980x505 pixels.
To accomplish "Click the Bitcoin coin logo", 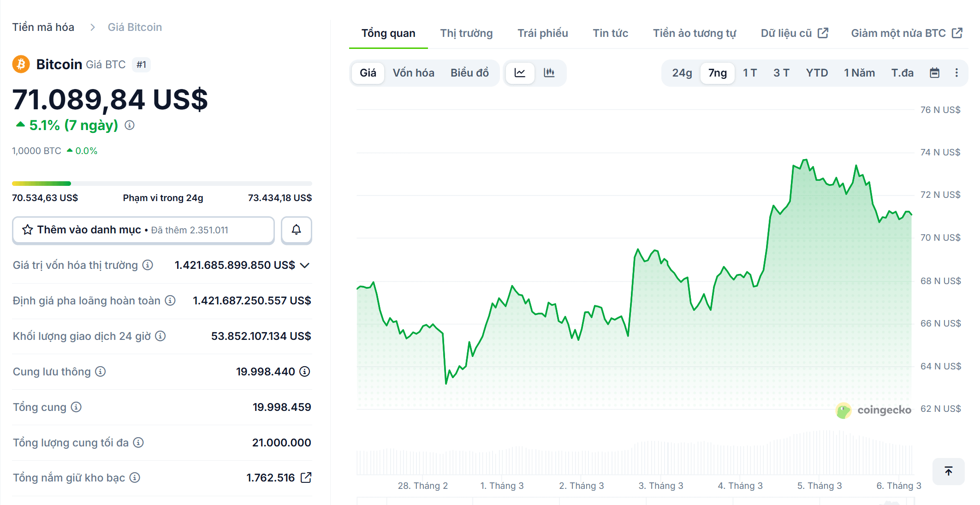I will pos(20,64).
